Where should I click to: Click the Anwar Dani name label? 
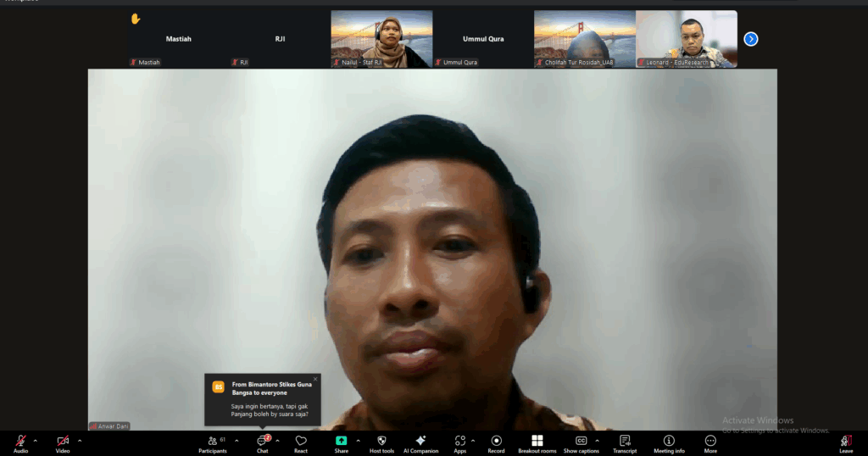109,426
